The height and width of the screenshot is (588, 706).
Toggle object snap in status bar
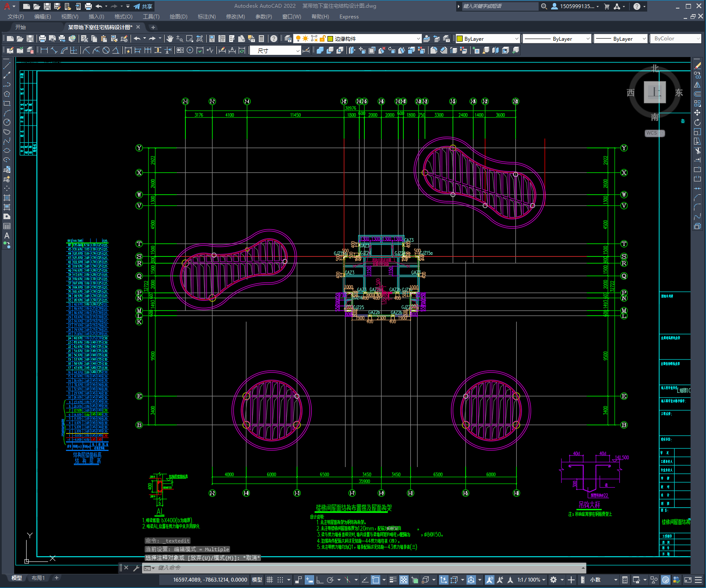[376, 580]
